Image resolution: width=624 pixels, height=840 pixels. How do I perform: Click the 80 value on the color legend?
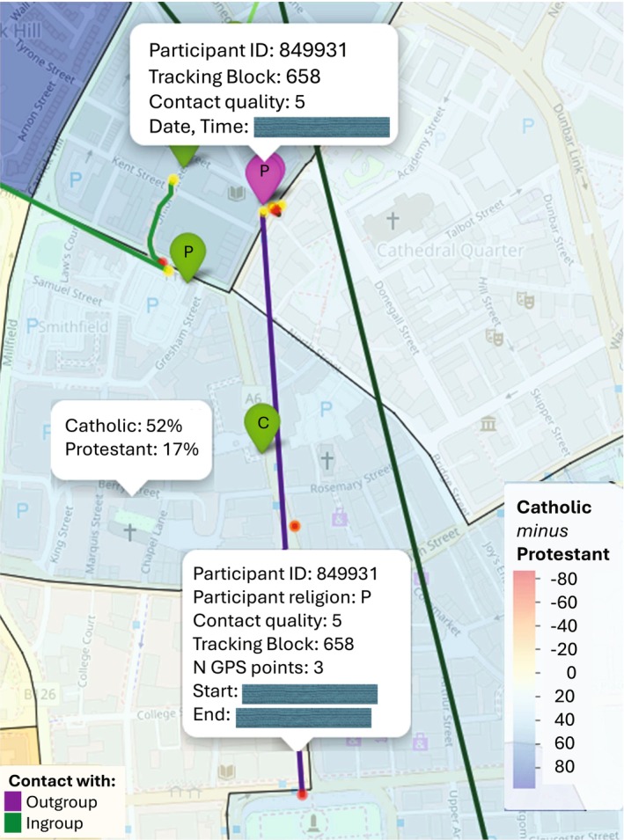[x=564, y=766]
